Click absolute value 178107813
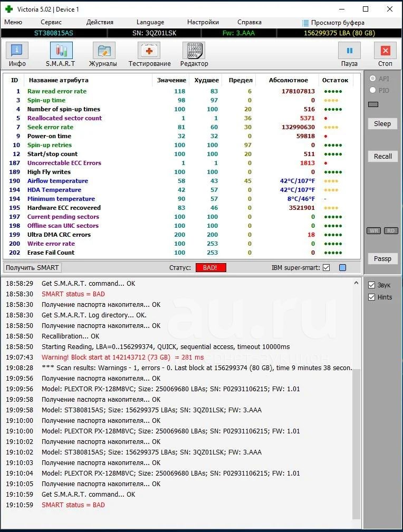Viewport: 403px width, 532px height. [298, 91]
